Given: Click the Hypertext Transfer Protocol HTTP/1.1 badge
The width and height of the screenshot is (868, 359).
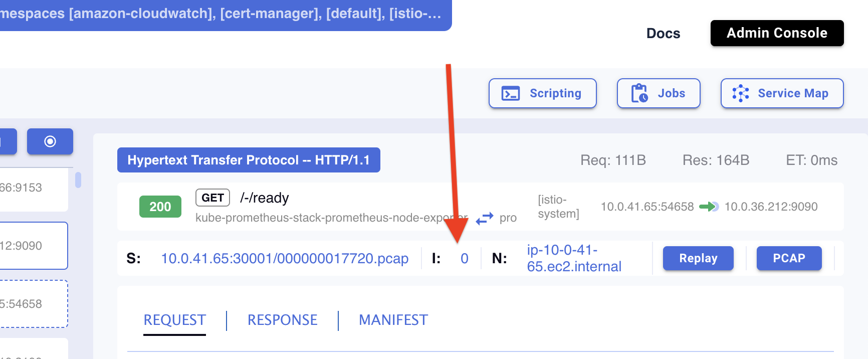Looking at the screenshot, I should (249, 160).
